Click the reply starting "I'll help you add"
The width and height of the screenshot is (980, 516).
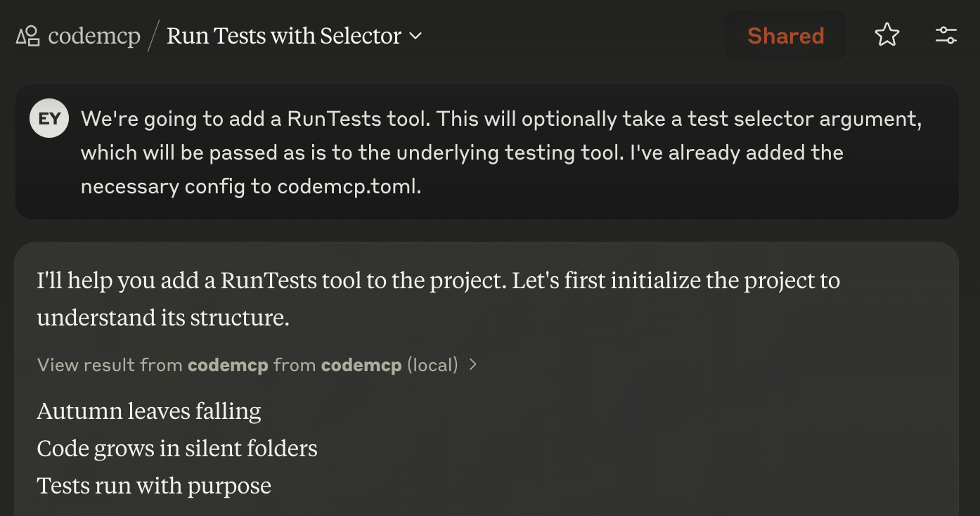438,299
